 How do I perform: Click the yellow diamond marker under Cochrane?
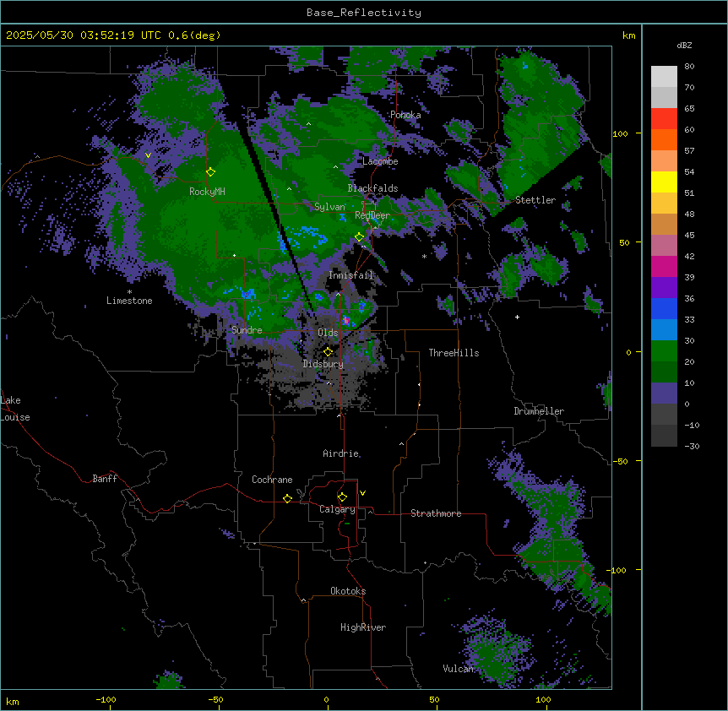pyautogui.click(x=287, y=498)
